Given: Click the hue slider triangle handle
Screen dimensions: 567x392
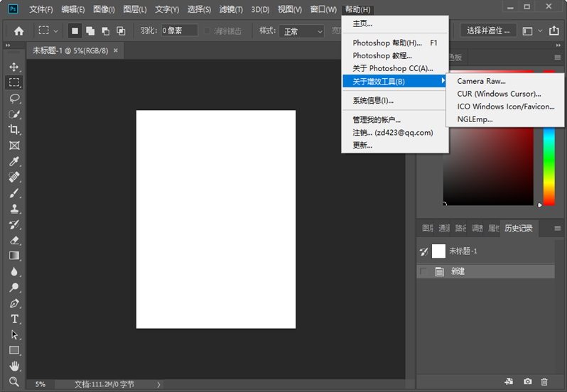Looking at the screenshot, I should coord(540,205).
